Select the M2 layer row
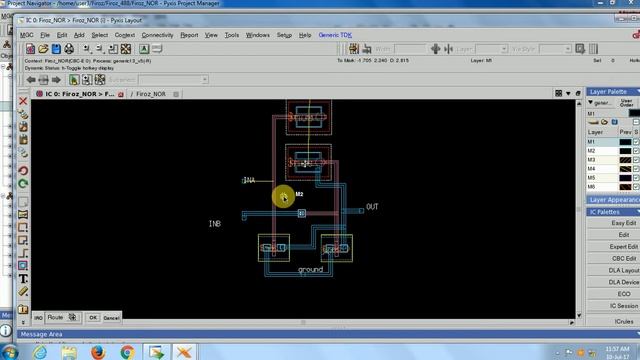Screen dimensions: 640x360 pos(613,151)
